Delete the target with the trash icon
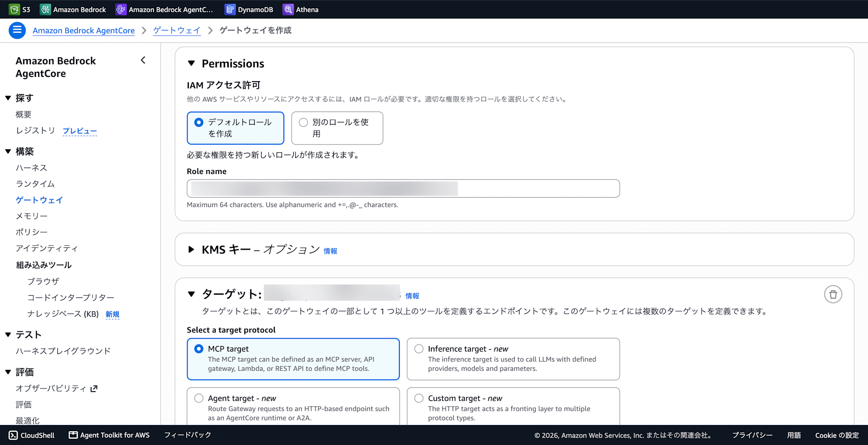The height and width of the screenshot is (445, 868). (x=833, y=294)
